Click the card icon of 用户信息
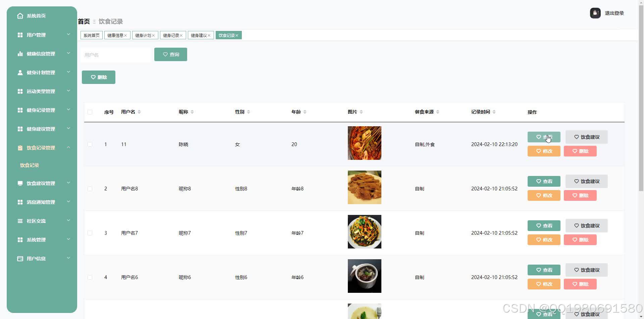 click(x=20, y=259)
